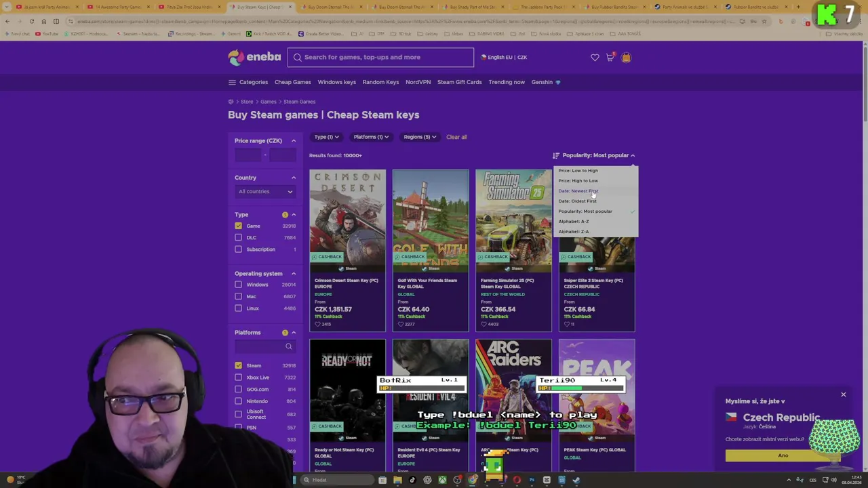Open the Platforms (1) filter dropdown
This screenshot has width=868, height=488.
[371, 137]
